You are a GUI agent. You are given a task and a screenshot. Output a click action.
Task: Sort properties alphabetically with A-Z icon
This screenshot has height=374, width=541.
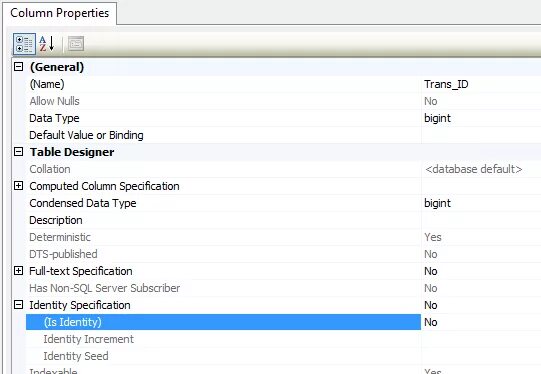point(47,44)
